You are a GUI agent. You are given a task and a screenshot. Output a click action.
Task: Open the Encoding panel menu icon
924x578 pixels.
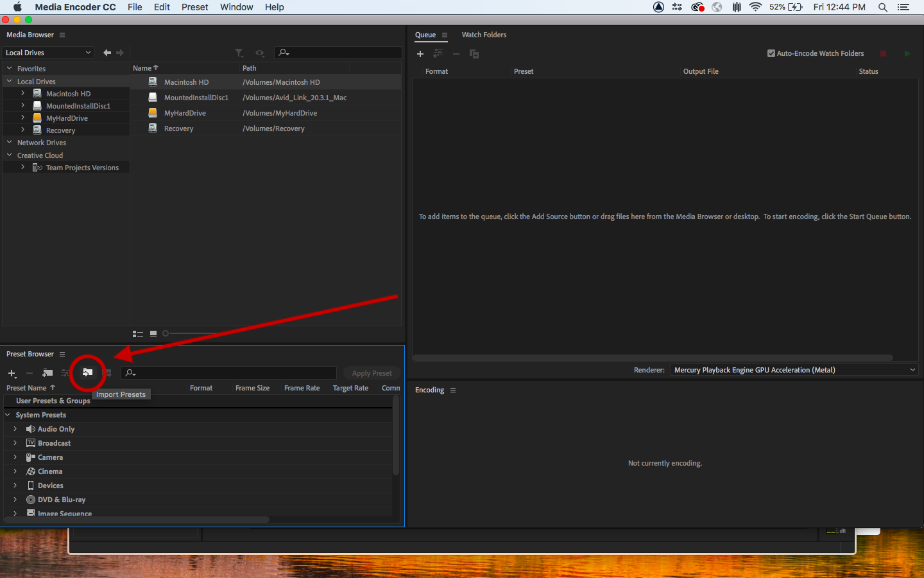[453, 390]
